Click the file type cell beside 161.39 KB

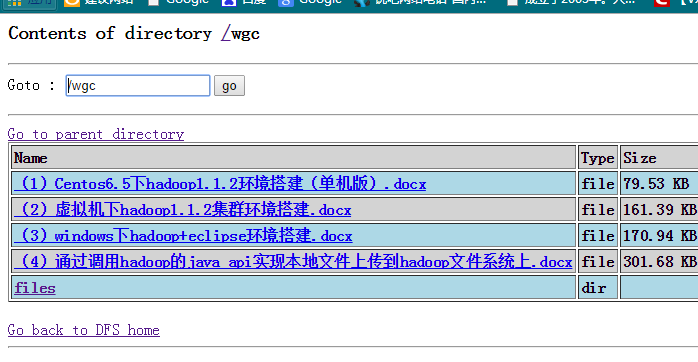597,209
